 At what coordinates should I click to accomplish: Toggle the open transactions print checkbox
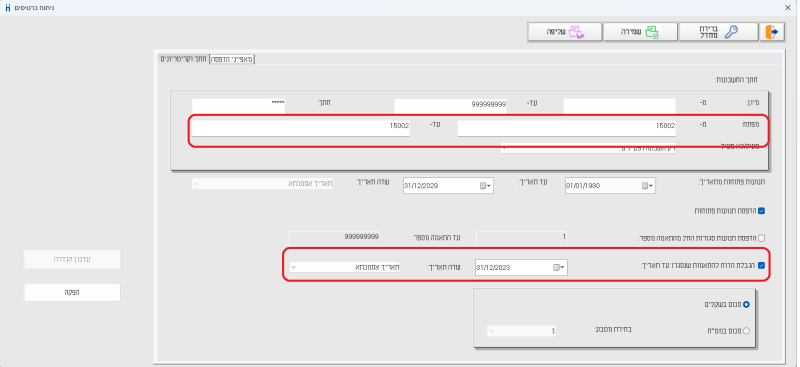[x=761, y=211]
